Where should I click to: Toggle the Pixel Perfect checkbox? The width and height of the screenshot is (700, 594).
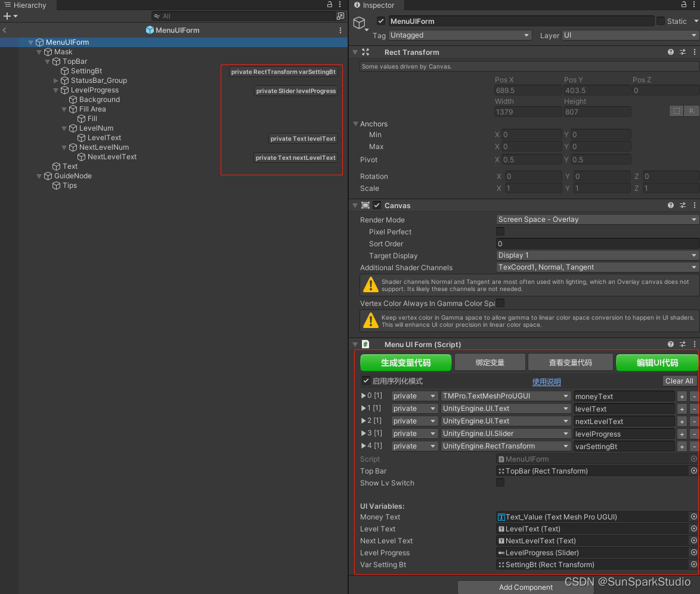(x=500, y=232)
